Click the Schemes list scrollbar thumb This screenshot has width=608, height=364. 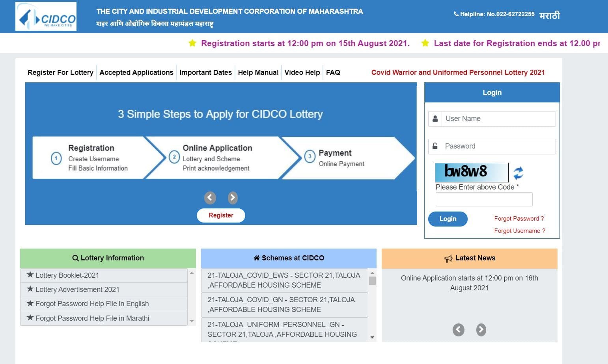(x=372, y=280)
